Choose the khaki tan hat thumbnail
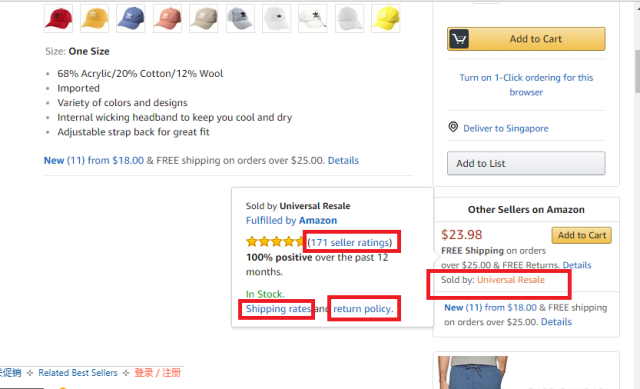The height and width of the screenshot is (389, 640). [x=204, y=18]
